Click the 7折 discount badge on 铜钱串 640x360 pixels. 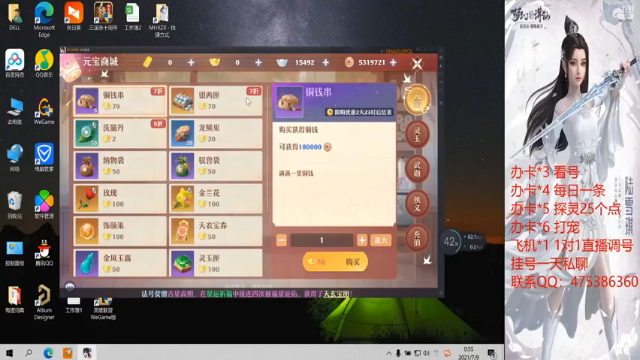coord(158,91)
